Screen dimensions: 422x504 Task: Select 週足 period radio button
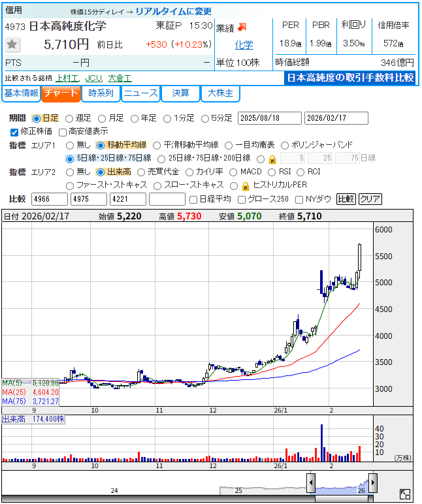coord(69,119)
